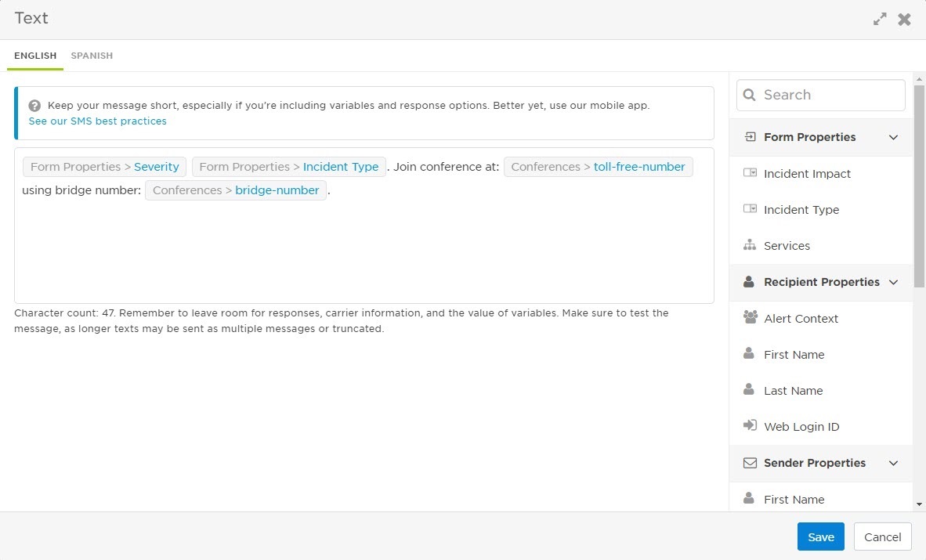Save the text message
The image size is (926, 560).
(x=821, y=537)
